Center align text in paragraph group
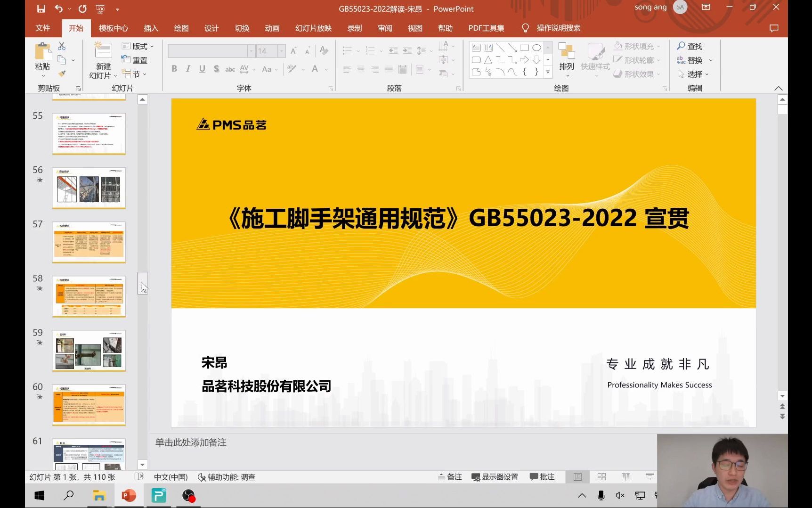The height and width of the screenshot is (508, 812). point(361,69)
